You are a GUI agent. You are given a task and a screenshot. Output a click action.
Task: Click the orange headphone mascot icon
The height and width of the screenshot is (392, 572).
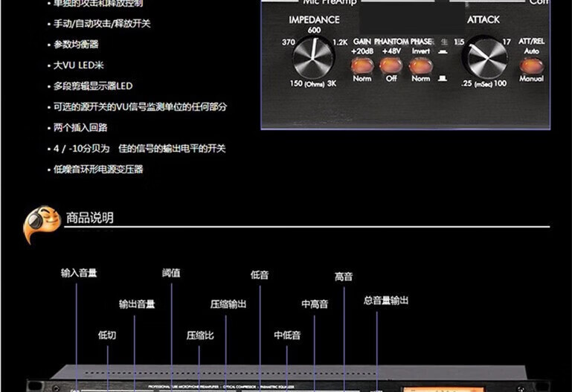pyautogui.click(x=42, y=222)
